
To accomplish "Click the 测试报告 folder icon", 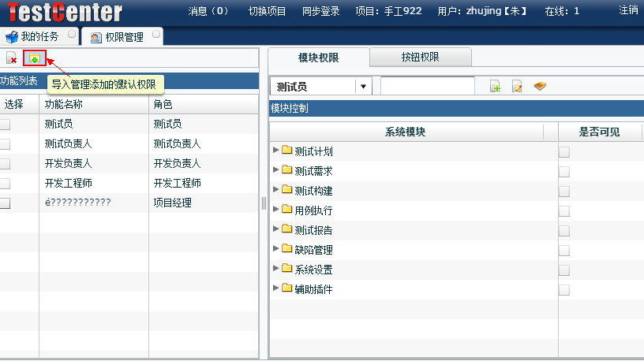I will coord(287,230).
